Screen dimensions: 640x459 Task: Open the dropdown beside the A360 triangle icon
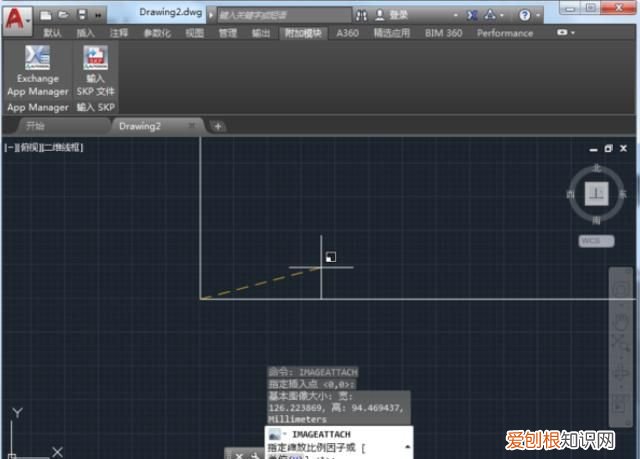tap(502, 16)
